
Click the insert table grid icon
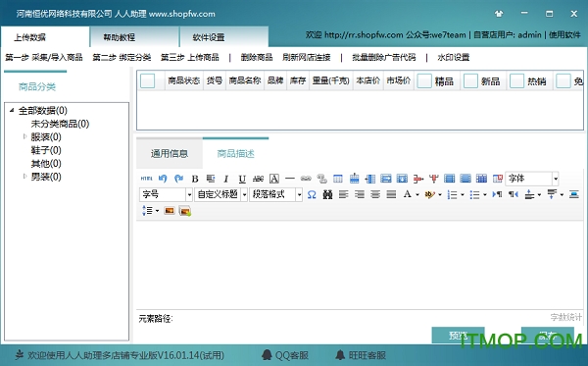coord(338,179)
